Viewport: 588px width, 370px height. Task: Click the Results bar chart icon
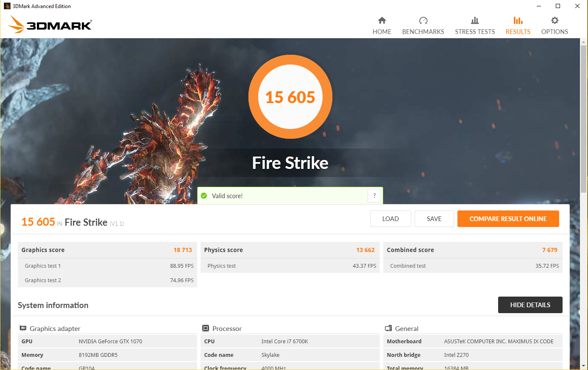point(518,20)
